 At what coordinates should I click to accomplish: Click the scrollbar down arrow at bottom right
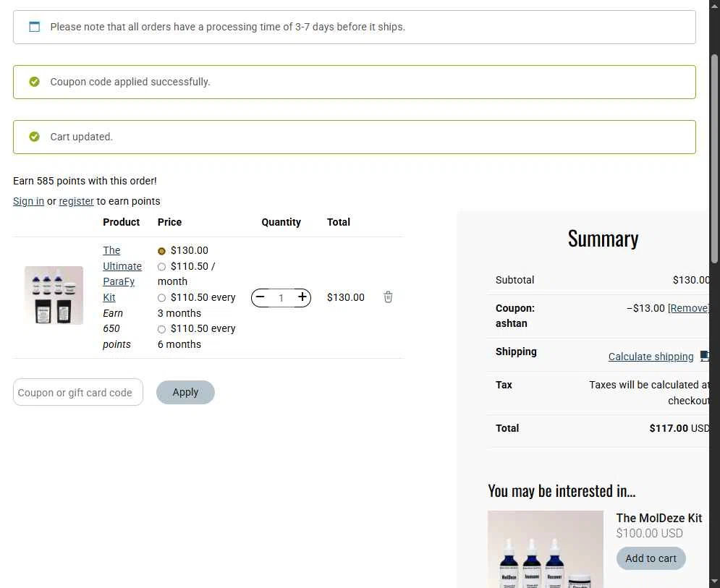coord(714,582)
